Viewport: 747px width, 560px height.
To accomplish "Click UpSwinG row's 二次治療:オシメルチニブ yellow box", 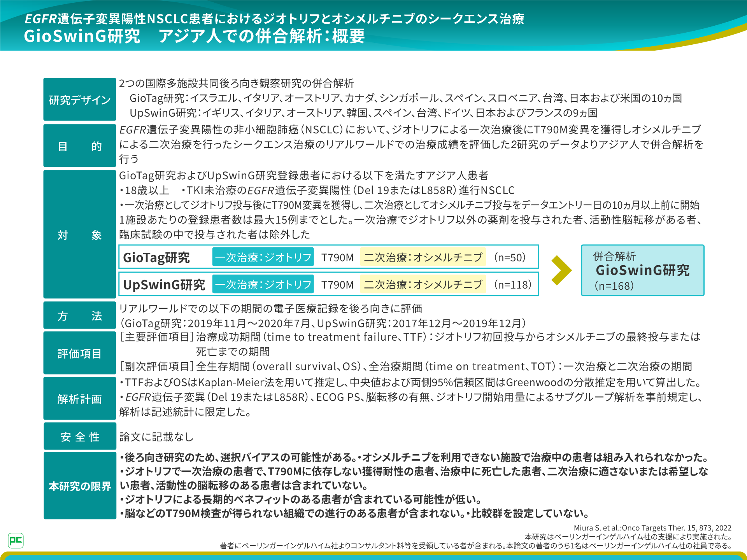I will [x=423, y=284].
